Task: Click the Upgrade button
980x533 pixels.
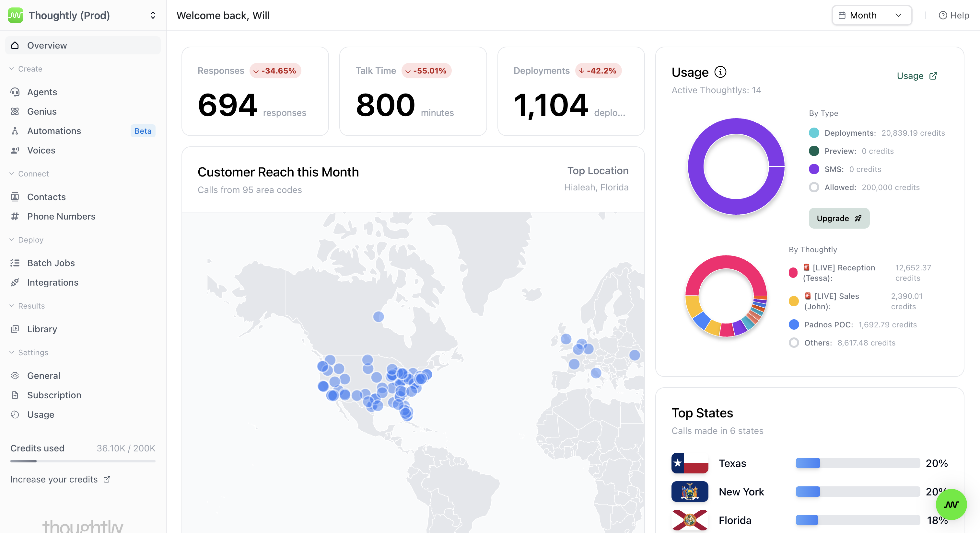Action: point(839,218)
